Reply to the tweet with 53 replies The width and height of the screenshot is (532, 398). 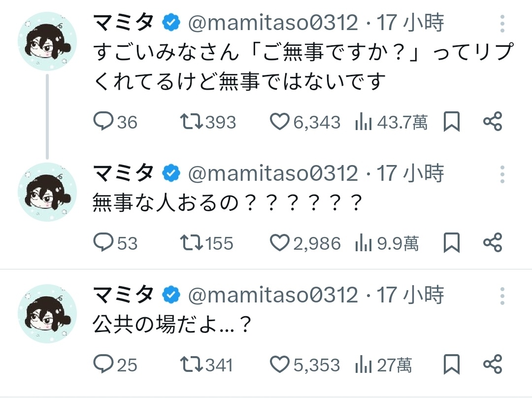coord(104,243)
